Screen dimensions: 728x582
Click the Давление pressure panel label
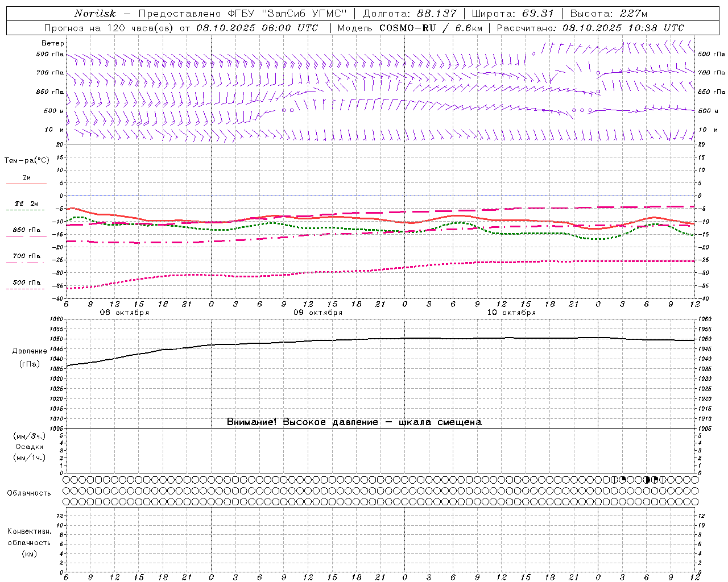coord(30,351)
